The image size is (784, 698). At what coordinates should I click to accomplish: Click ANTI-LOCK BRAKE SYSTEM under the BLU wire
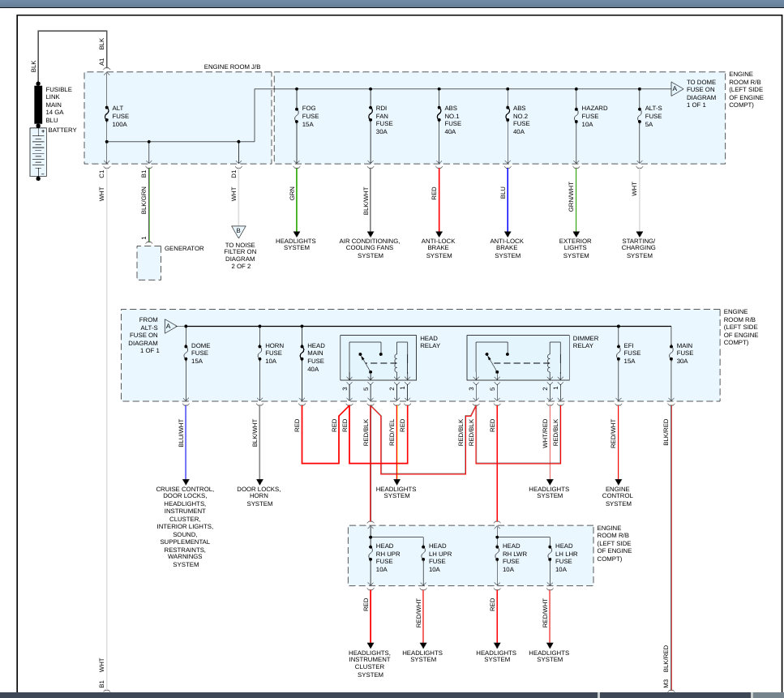507,248
